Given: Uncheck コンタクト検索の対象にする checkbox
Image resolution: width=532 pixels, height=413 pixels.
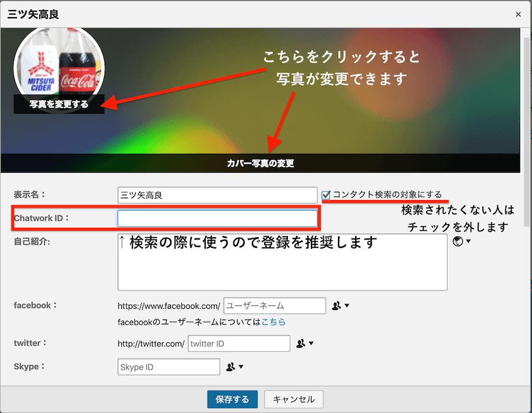Looking at the screenshot, I should 326,195.
